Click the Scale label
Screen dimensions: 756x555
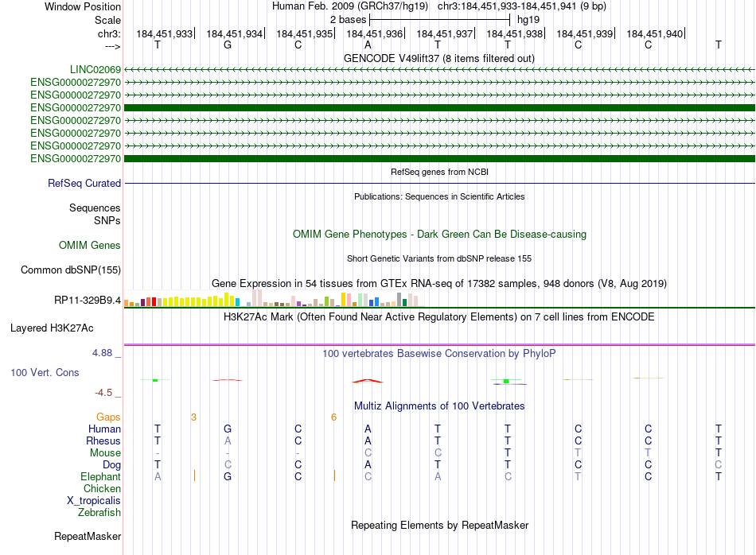point(107,20)
